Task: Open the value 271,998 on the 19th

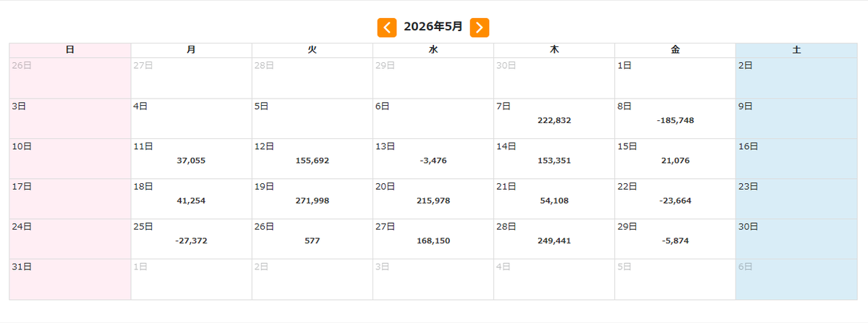Action: (312, 200)
